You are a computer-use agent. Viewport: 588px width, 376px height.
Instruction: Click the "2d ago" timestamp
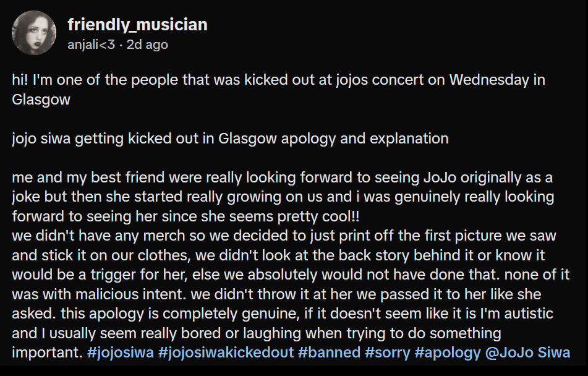coord(147,45)
